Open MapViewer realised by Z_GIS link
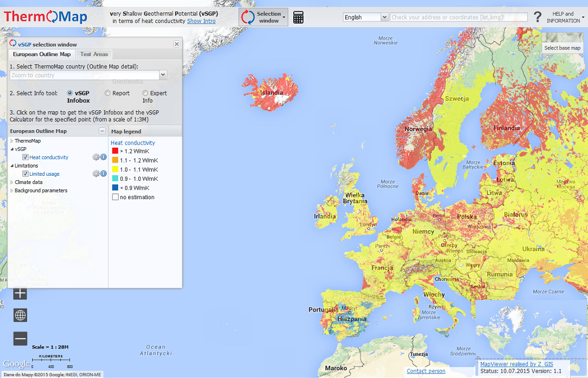This screenshot has height=378, width=588. coord(517,364)
